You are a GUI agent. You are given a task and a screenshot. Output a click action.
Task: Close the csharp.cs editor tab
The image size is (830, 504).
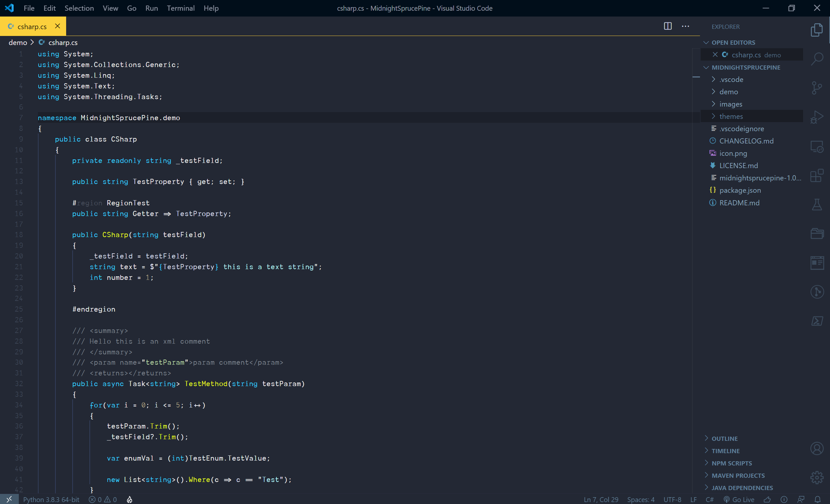pyautogui.click(x=58, y=26)
